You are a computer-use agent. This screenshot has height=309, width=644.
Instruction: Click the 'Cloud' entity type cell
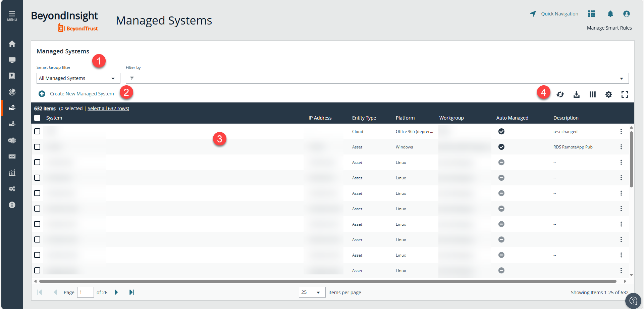pos(358,132)
